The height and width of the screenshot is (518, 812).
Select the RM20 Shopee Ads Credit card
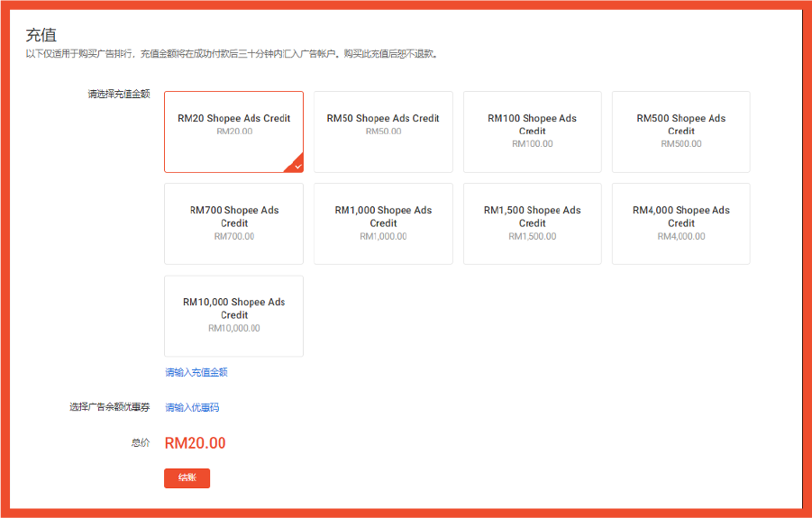(233, 132)
